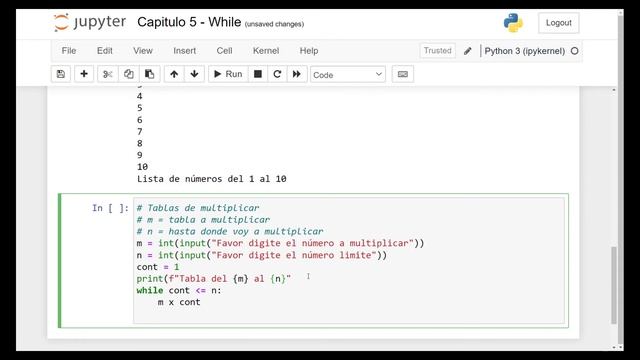Click the line 'while cont <= n:'
Screen dimensions: 640x360
click(179, 290)
